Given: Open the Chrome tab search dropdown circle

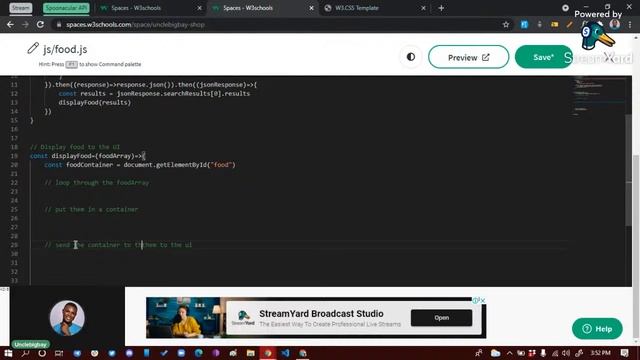Looking at the screenshot, I should tap(565, 8).
